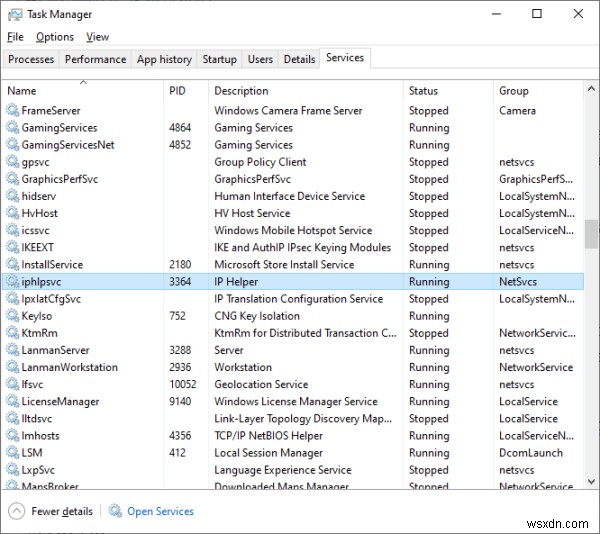Click the vertical scrollbar thumb
Screen dimensions: 600x534
tap(591, 234)
